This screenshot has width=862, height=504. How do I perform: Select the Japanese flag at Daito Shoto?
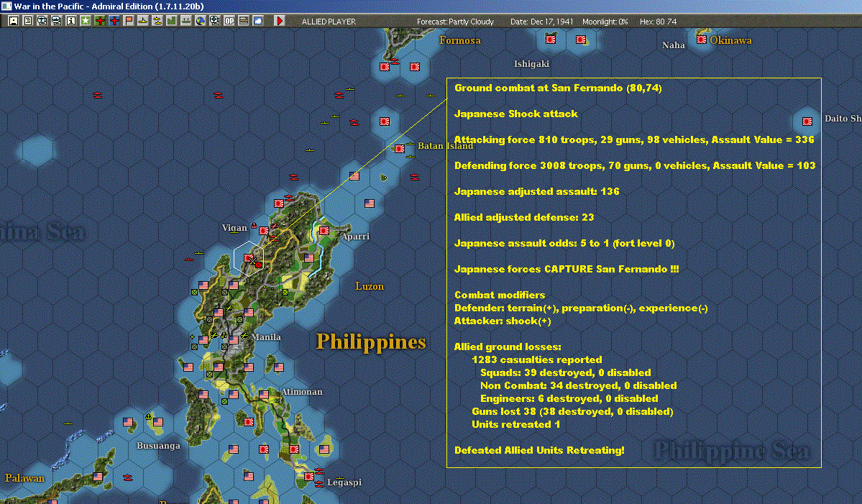[x=807, y=122]
